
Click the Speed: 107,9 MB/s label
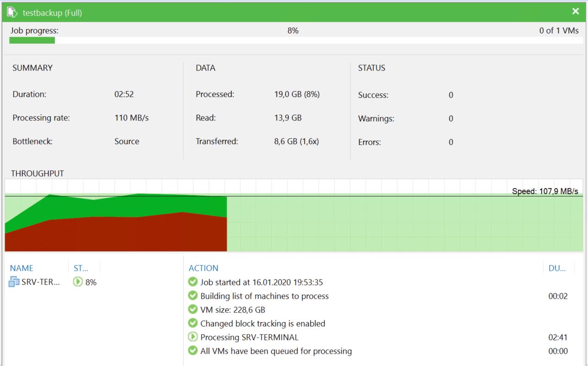(x=545, y=191)
